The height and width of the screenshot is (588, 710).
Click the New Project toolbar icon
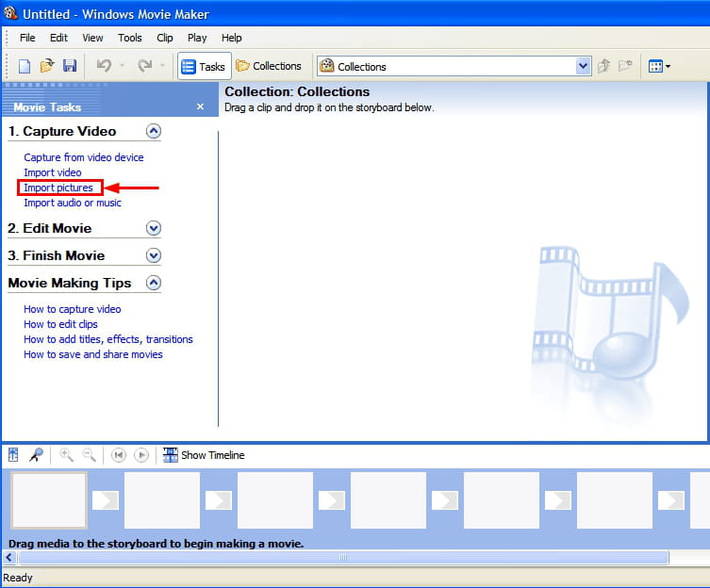point(25,66)
